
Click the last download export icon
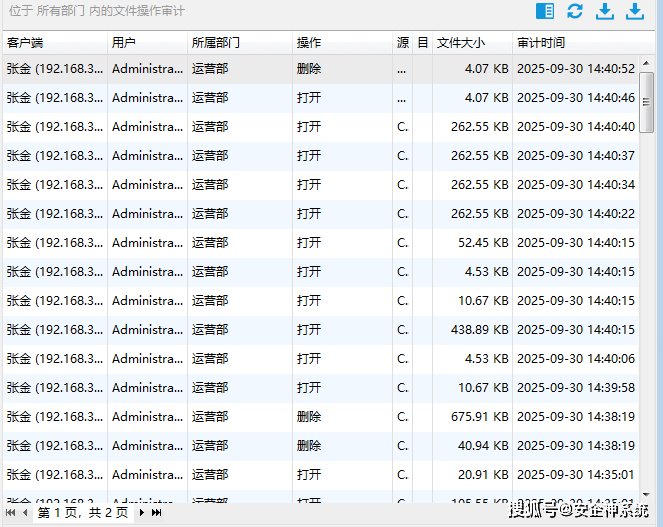635,11
